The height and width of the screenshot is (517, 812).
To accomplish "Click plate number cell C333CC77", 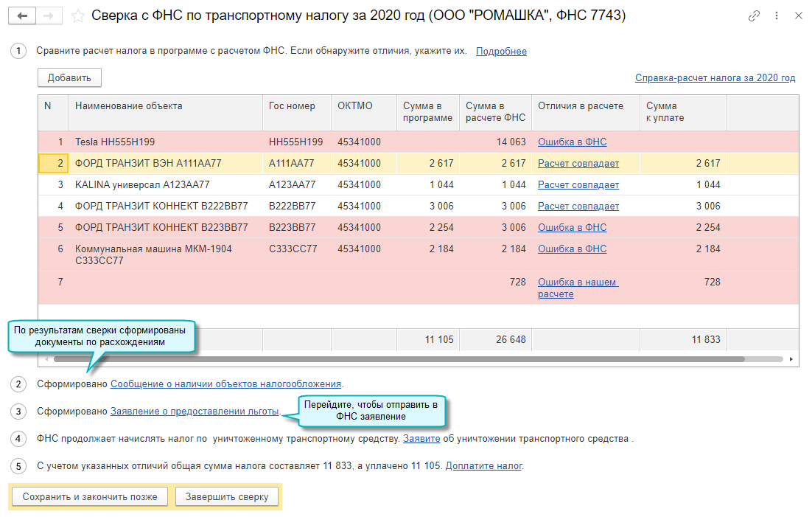I will click(x=297, y=254).
